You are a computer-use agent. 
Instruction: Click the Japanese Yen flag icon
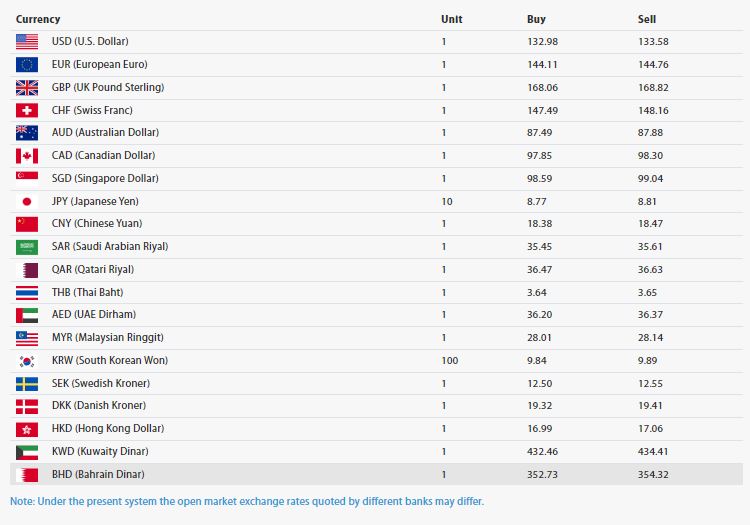(x=27, y=201)
